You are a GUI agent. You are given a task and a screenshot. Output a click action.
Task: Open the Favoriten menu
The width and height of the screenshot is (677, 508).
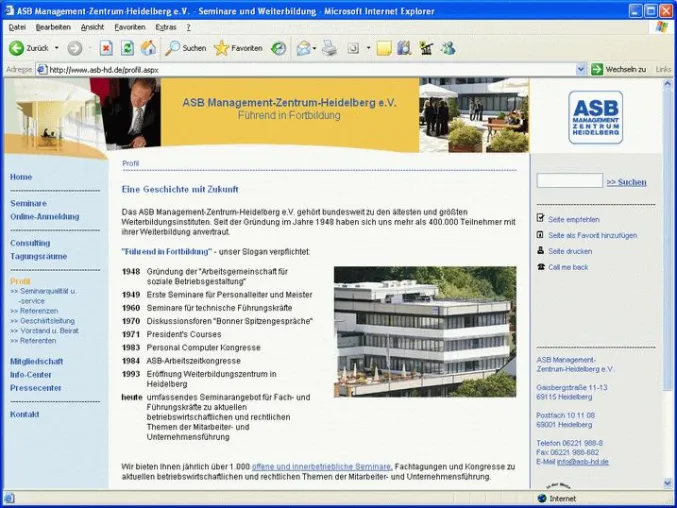click(130, 27)
